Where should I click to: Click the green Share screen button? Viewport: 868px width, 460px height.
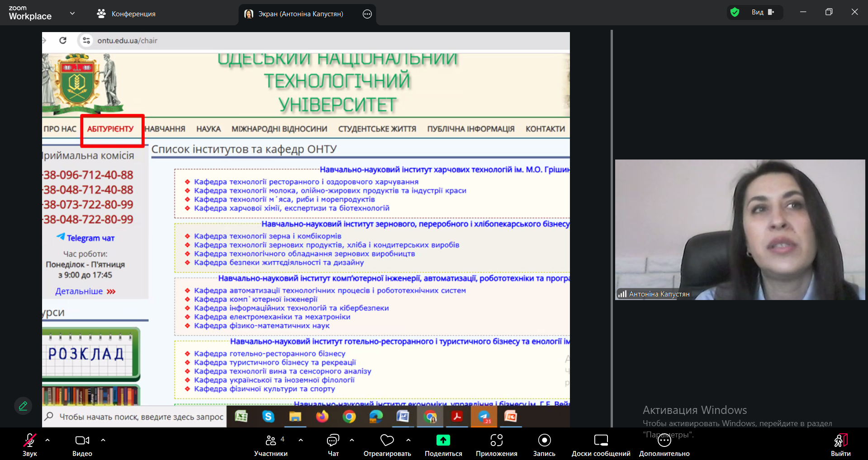pyautogui.click(x=443, y=441)
